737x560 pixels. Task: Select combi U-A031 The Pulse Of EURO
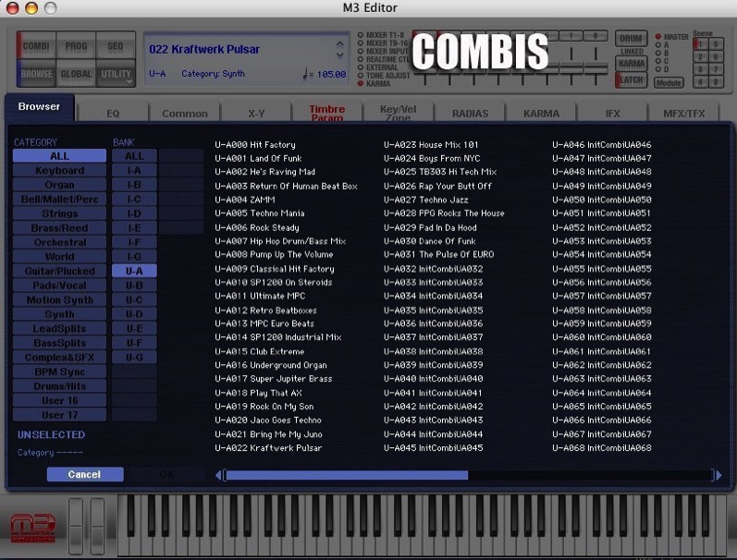(x=438, y=255)
